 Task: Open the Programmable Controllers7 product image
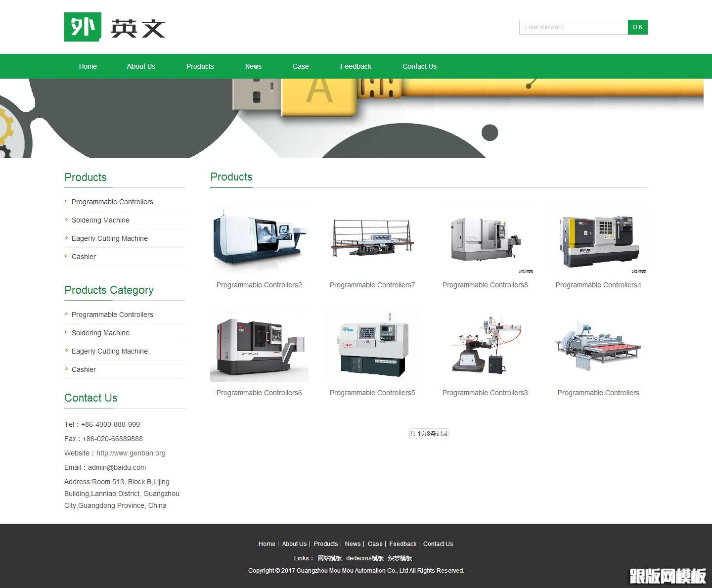pos(372,238)
